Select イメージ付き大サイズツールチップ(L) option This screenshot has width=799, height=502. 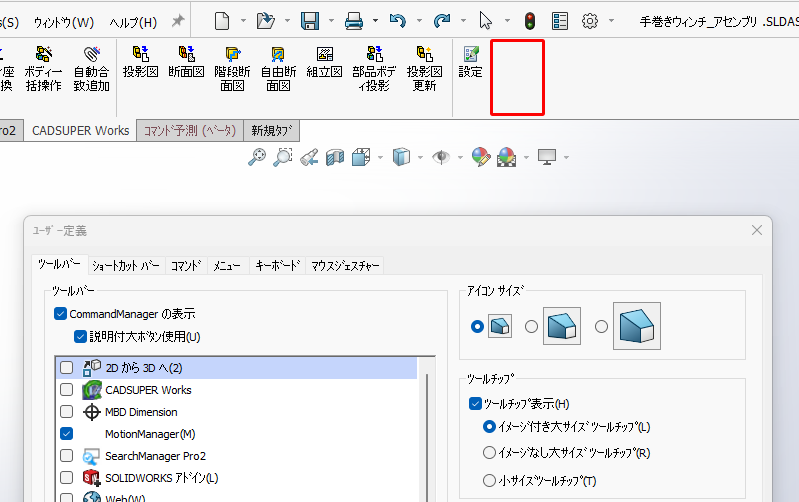pyautogui.click(x=489, y=427)
